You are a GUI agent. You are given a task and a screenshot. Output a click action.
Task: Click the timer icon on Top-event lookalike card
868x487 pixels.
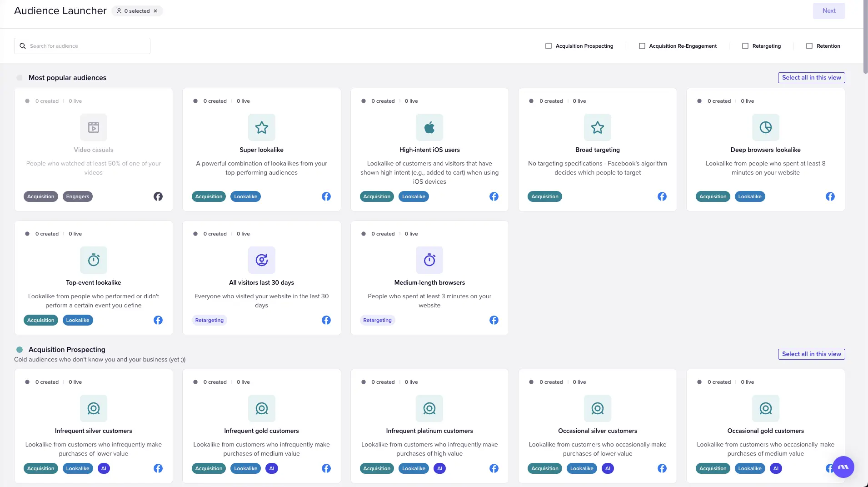93,260
